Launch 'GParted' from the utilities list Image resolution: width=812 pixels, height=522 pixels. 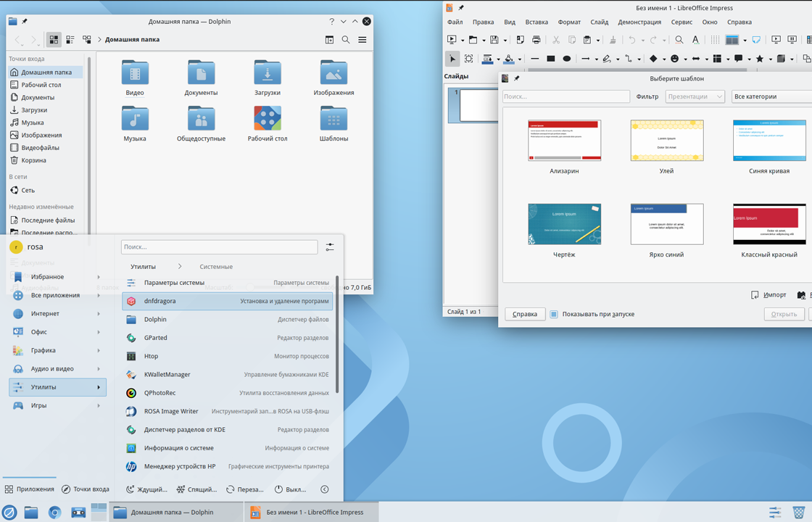tap(228, 338)
